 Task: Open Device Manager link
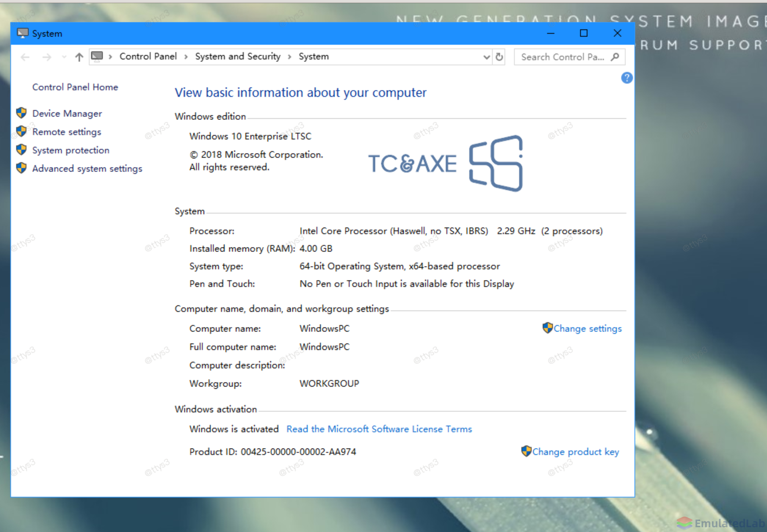pos(67,113)
